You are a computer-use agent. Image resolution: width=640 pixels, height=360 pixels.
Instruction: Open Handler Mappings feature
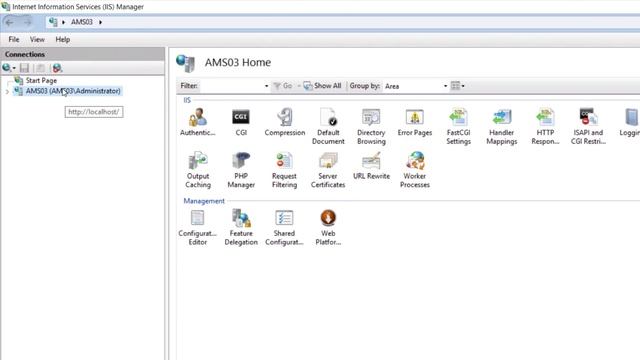502,126
